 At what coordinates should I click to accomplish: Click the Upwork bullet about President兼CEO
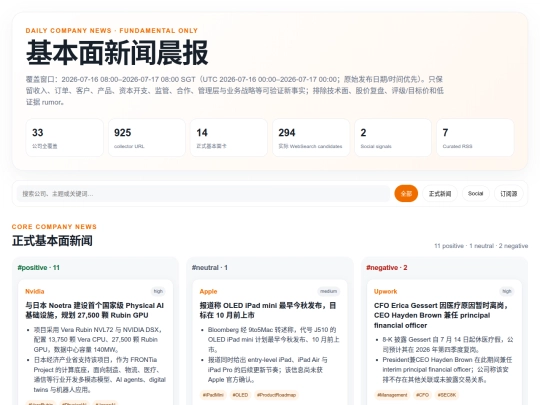pos(447,370)
